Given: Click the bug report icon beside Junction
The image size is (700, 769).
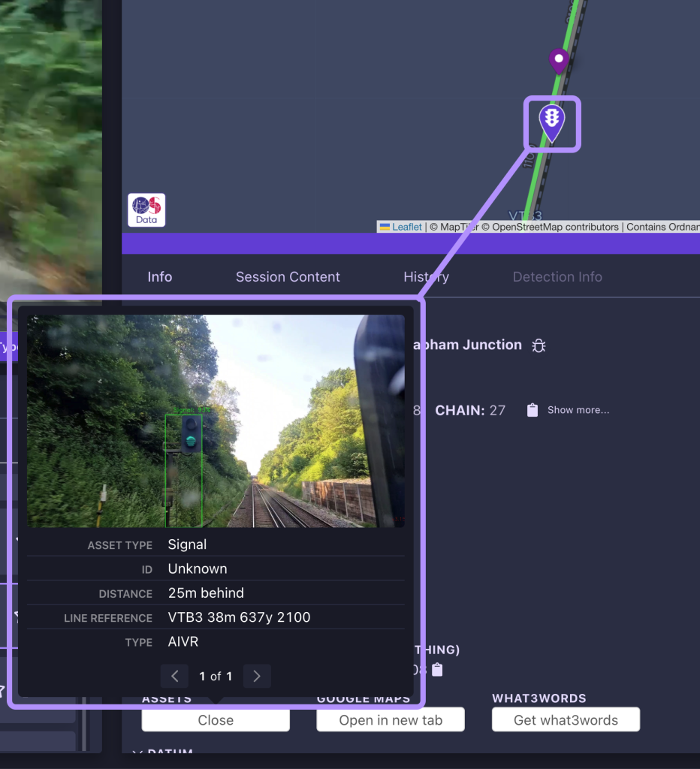Looking at the screenshot, I should coord(539,345).
